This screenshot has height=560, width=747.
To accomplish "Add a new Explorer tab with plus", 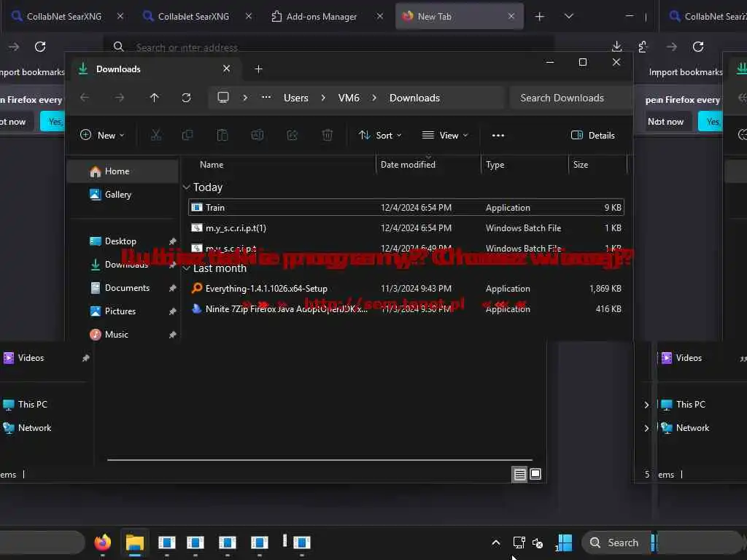I will coord(259,69).
